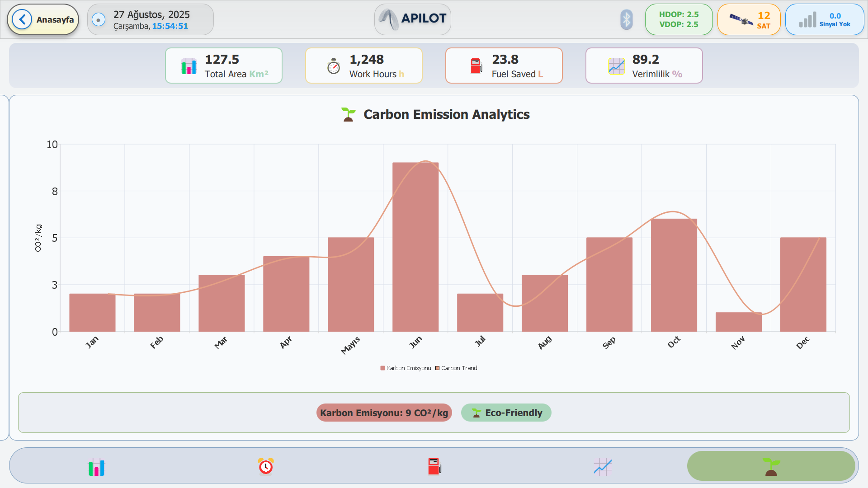Screen dimensions: 868x488
Task: Select the efficiency line chart tab icon
Action: pyautogui.click(x=603, y=466)
